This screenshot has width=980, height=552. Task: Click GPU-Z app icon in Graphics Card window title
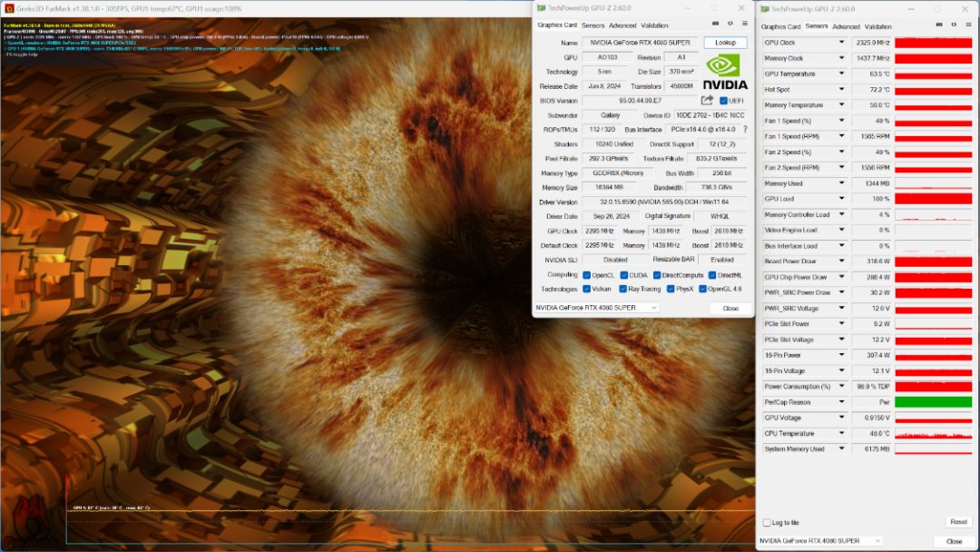541,8
